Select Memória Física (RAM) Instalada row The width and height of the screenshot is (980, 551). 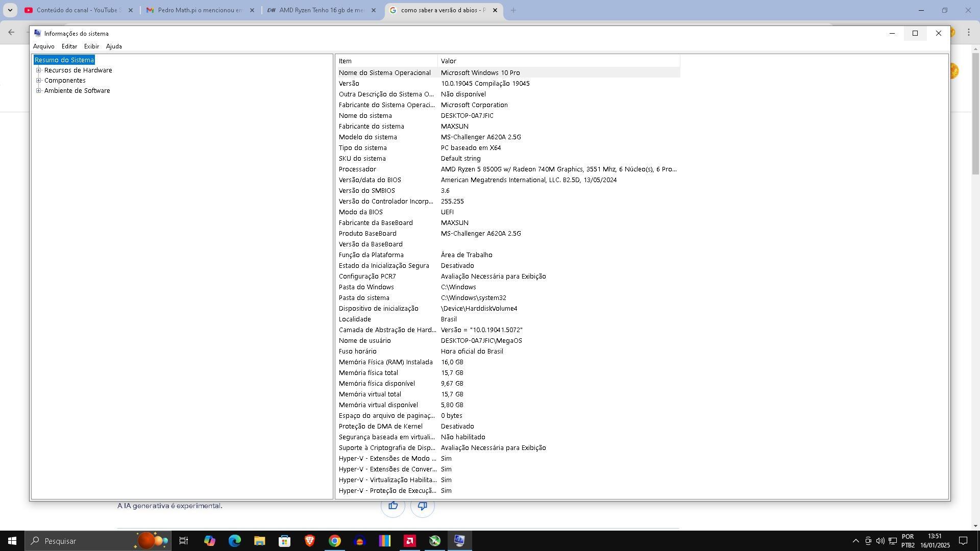pyautogui.click(x=508, y=362)
